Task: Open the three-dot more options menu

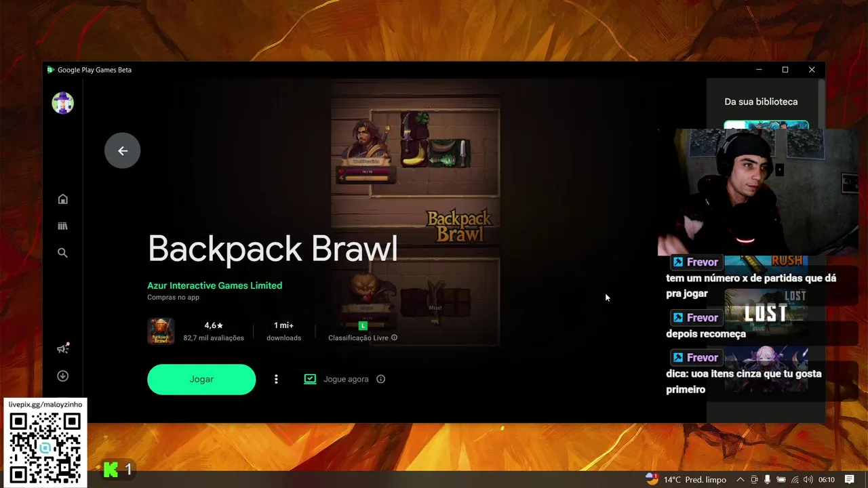Action: tap(276, 380)
